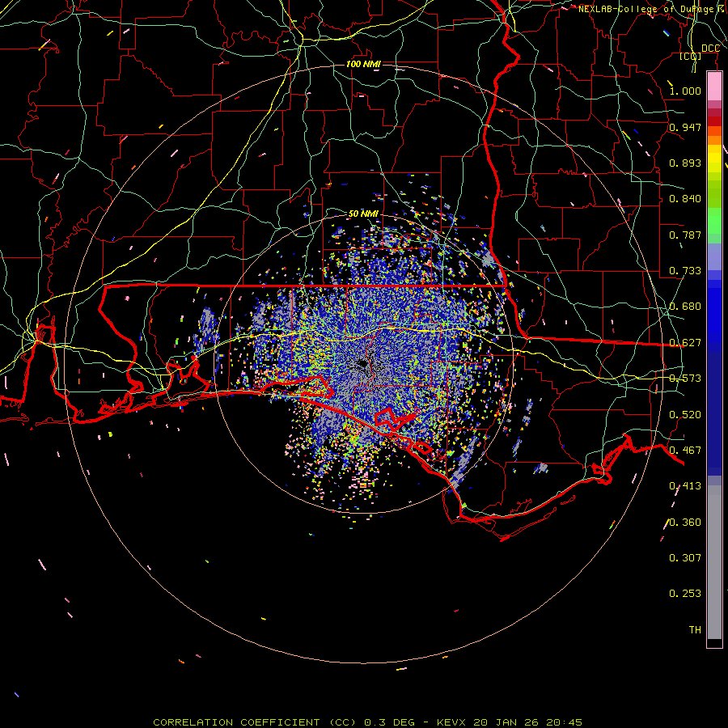Click the 50 NMI range ring label
Image resolution: width=728 pixels, height=728 pixels.
point(363,214)
